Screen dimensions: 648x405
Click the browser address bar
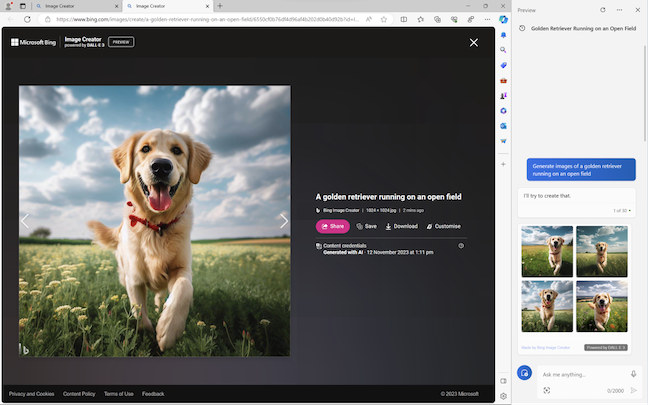(200, 19)
